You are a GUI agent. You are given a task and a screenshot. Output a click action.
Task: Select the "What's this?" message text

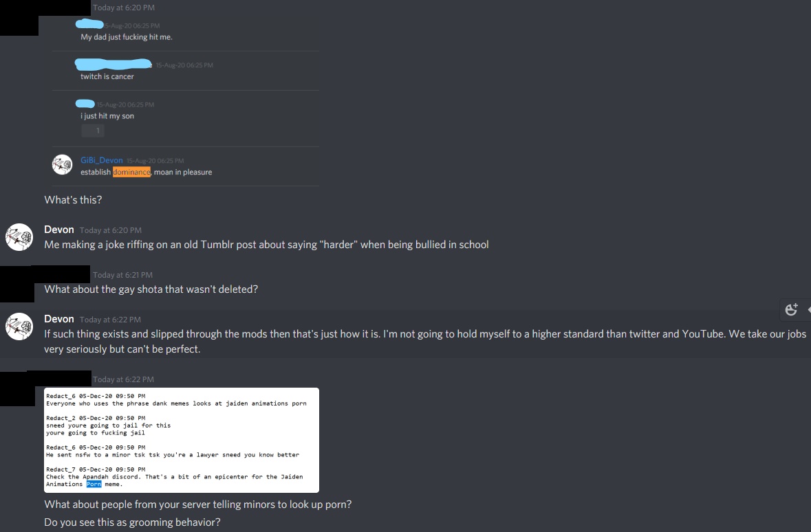click(x=73, y=200)
